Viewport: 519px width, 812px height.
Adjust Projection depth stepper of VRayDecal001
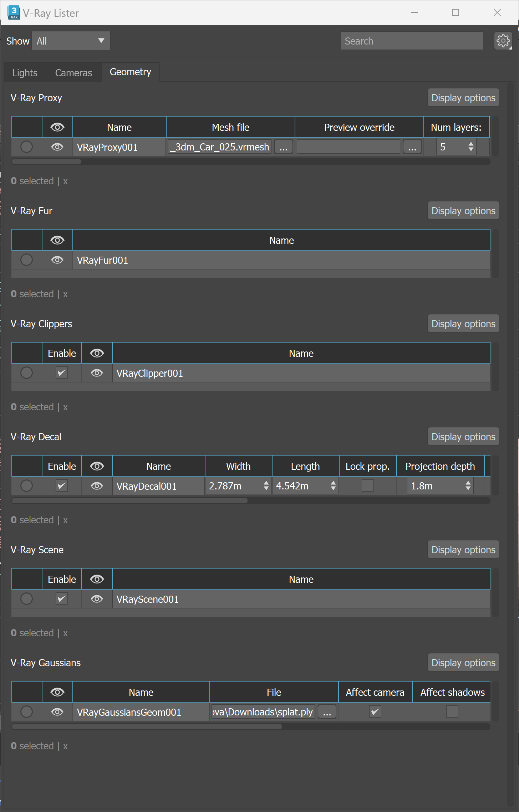click(468, 486)
